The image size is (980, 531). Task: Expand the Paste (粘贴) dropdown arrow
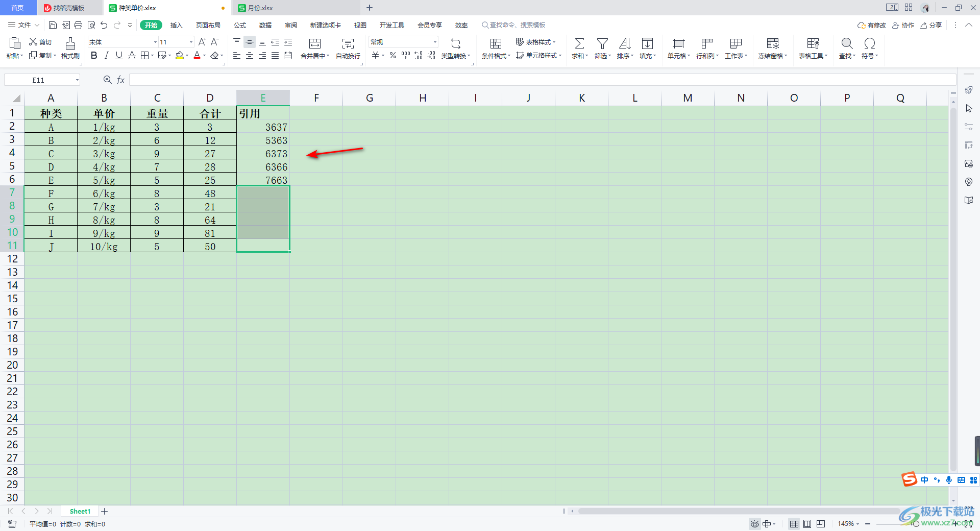pyautogui.click(x=21, y=56)
